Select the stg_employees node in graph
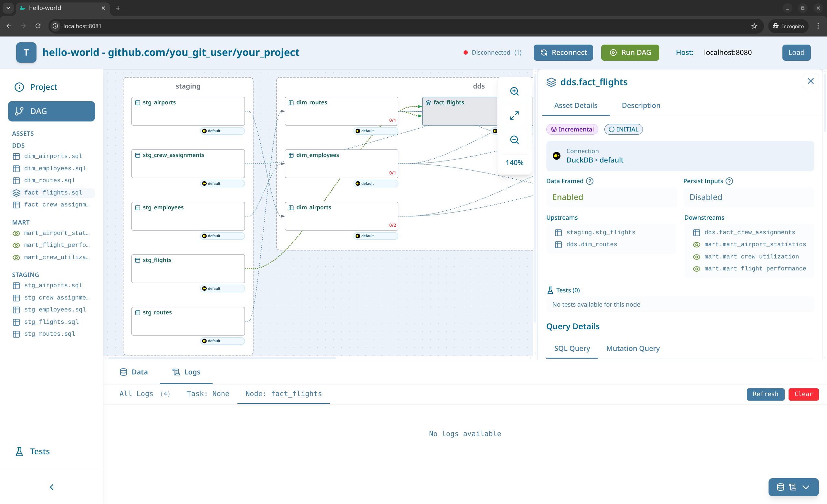The image size is (827, 504). click(188, 216)
